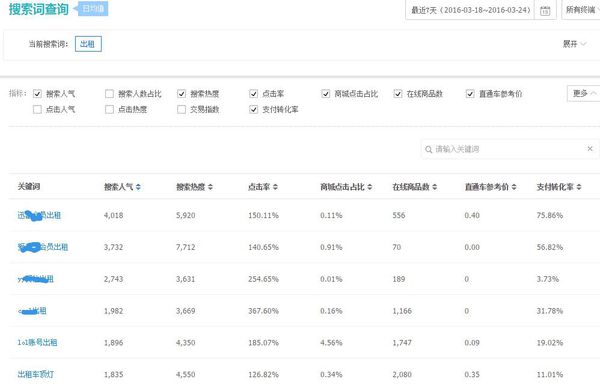
Task: Click the 关键词 column header
Action: click(29, 187)
